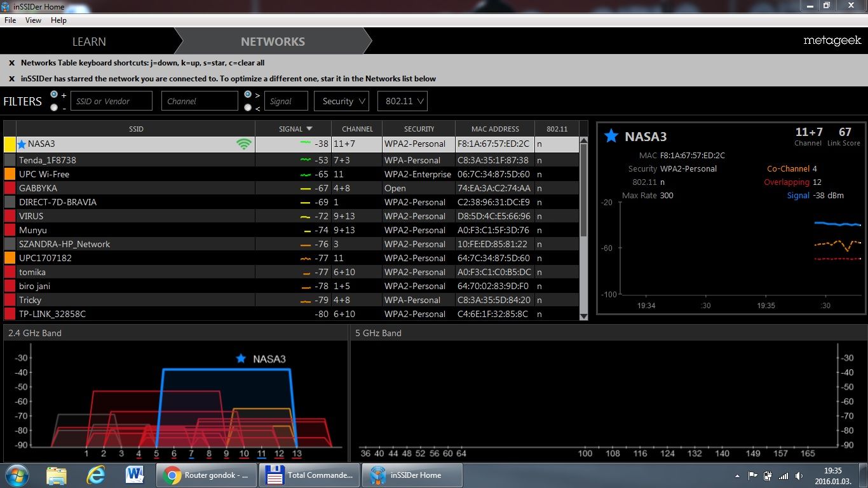The image size is (868, 488).
Task: Click the large blue star in NASA3 details panel
Action: tap(611, 136)
